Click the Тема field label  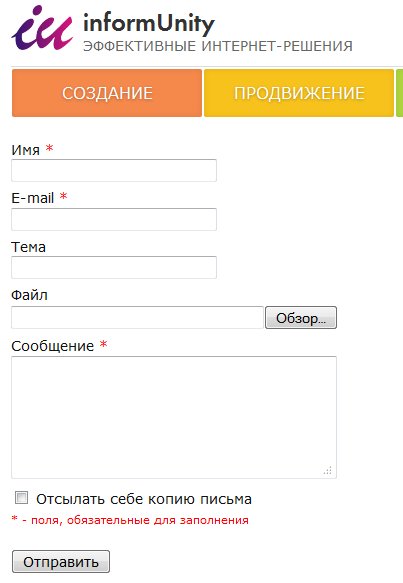(29, 247)
